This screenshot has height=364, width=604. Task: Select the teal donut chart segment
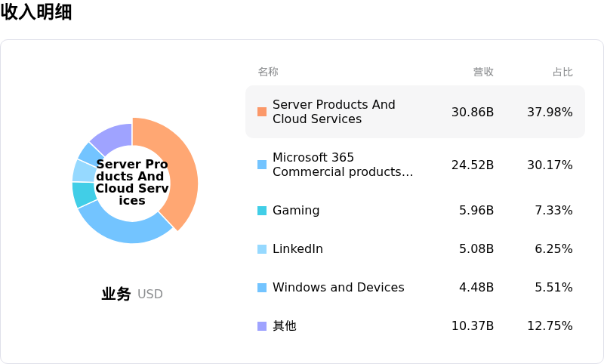click(x=84, y=194)
